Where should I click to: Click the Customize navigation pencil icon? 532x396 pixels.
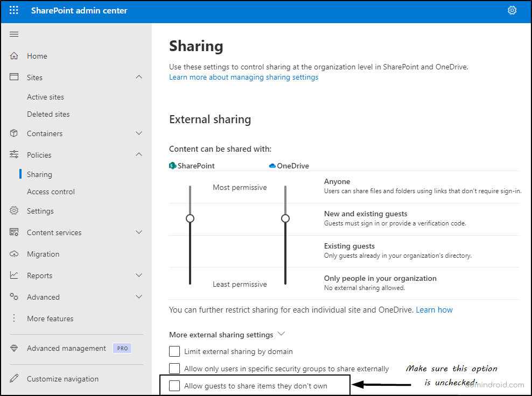point(14,379)
